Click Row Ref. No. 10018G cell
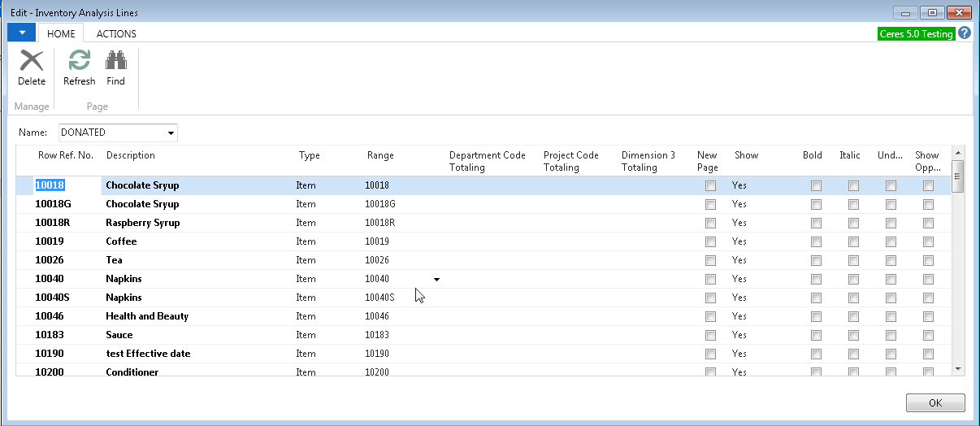This screenshot has width=980, height=426. 53,204
